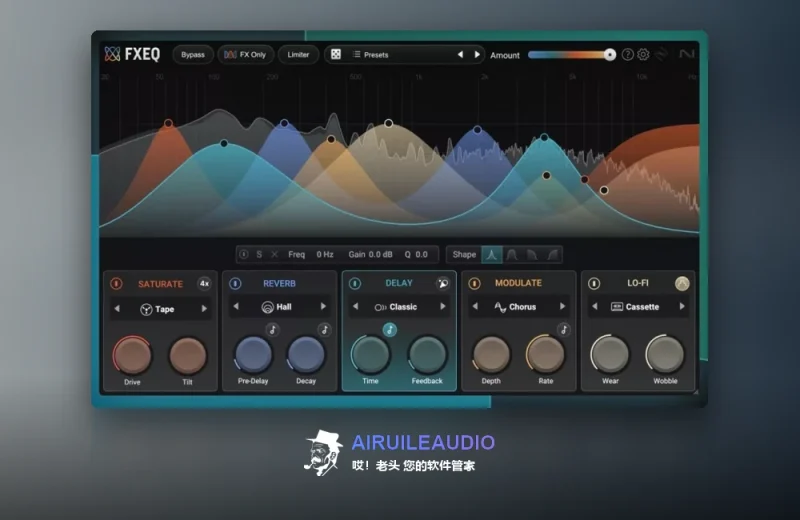Select the bell shape icon
Screen dimensions: 800x520
pyautogui.click(x=492, y=254)
